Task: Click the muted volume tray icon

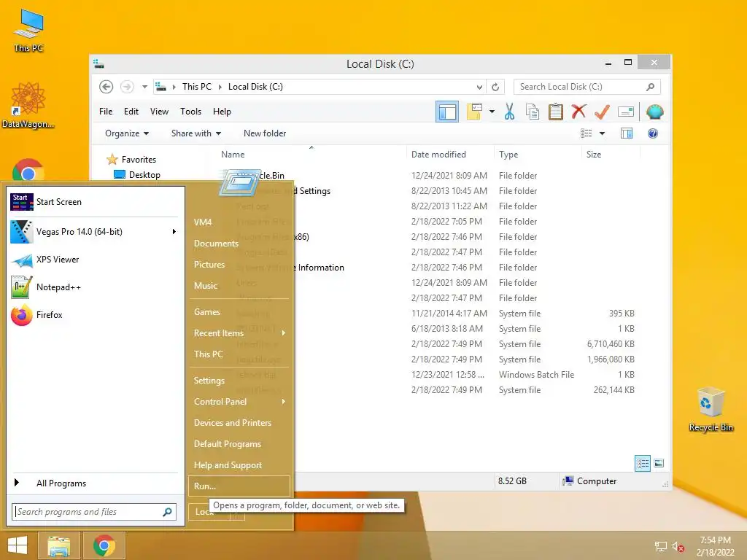Action: (x=678, y=547)
